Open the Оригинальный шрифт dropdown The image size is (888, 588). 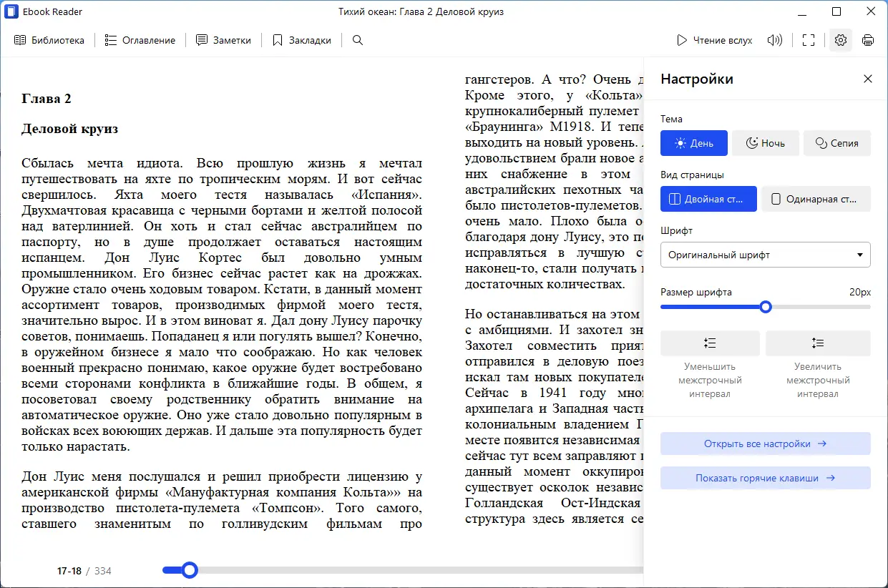(x=765, y=255)
